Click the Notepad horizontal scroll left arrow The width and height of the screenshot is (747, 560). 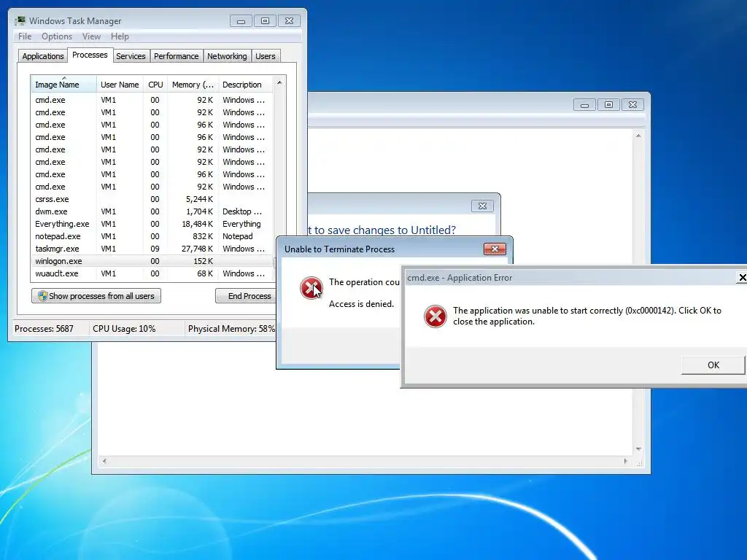[104, 461]
